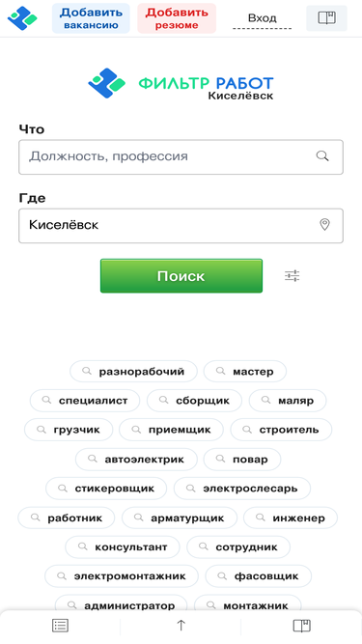Open the book icon in bottom bar
The image size is (362, 644).
(301, 626)
